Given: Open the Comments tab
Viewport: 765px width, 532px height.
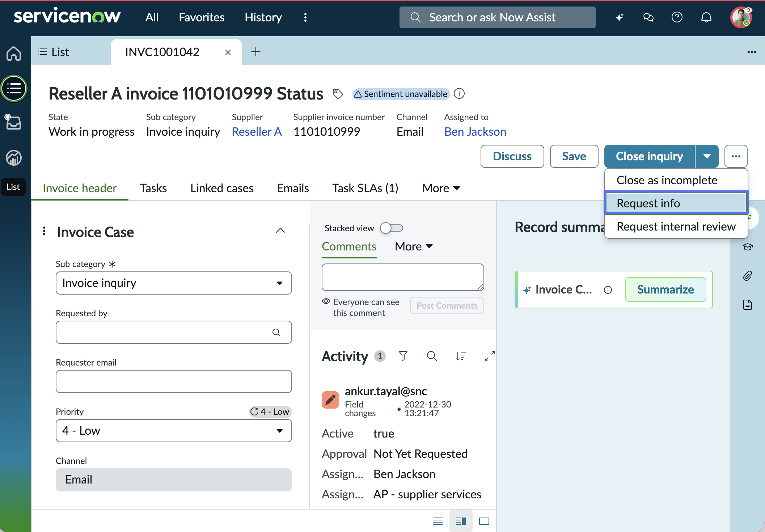Looking at the screenshot, I should pyautogui.click(x=349, y=246).
